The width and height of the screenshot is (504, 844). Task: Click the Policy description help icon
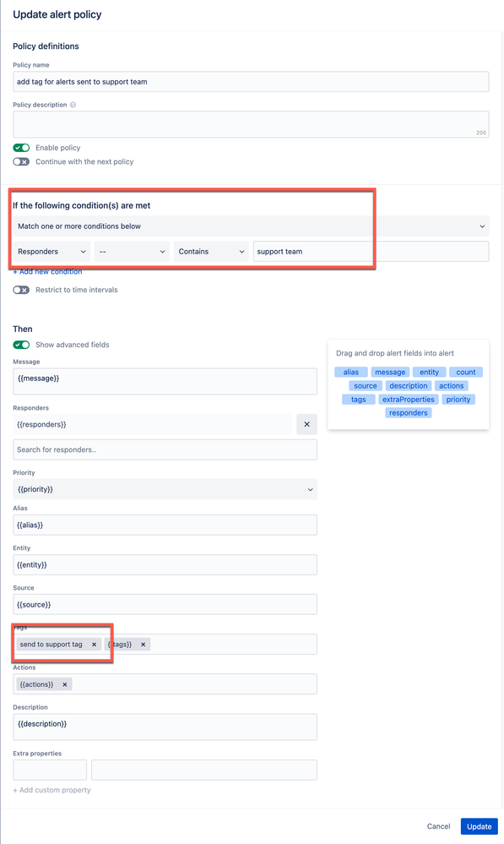[73, 105]
